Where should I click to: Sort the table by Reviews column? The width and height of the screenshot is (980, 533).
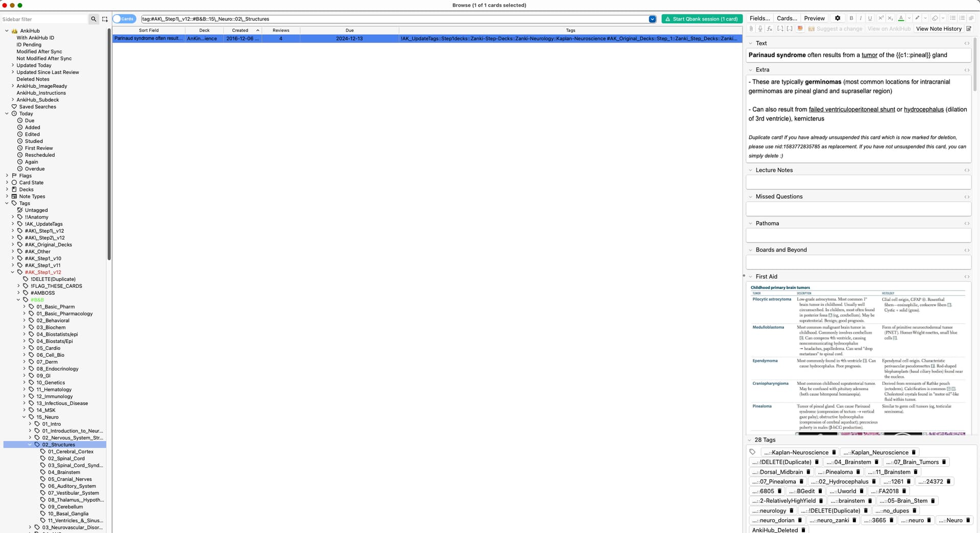(x=281, y=31)
